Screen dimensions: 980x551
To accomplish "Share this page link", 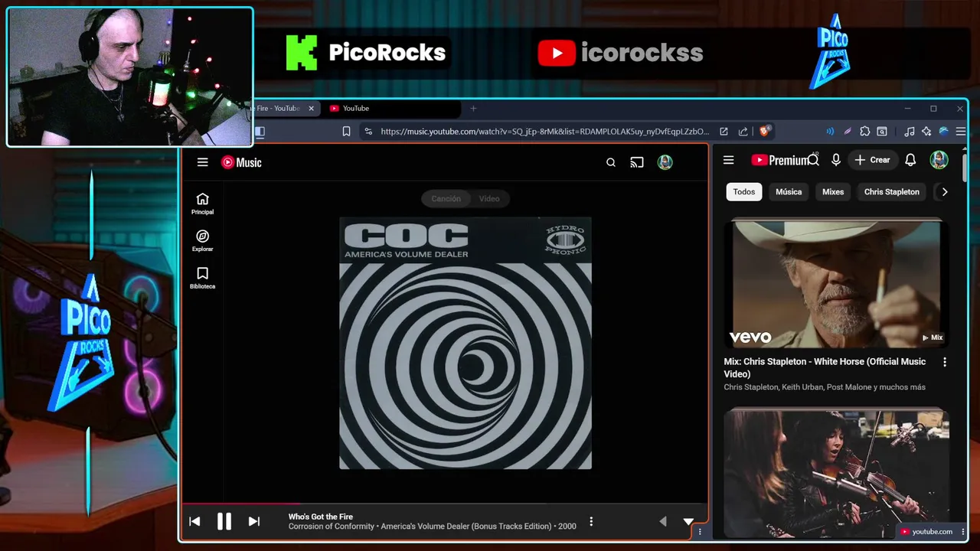I will point(743,132).
